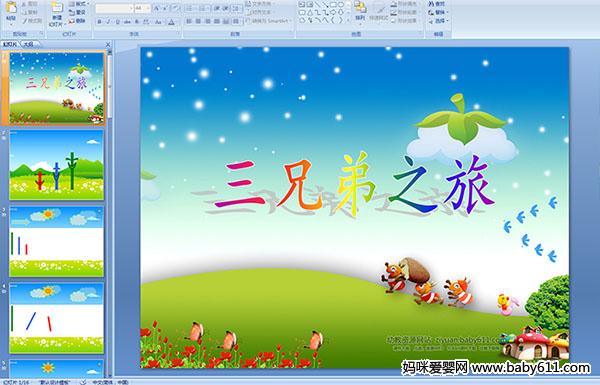Click the font color icon
600x385 pixels.
(x=171, y=22)
